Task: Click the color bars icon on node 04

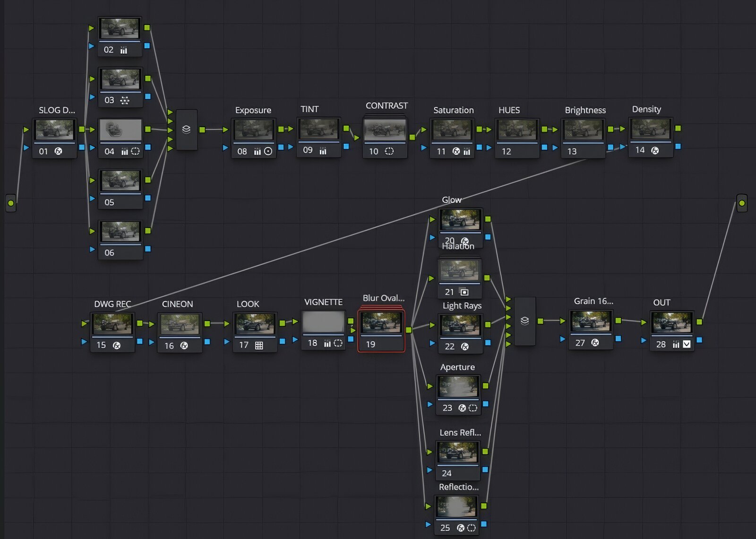Action: click(x=125, y=151)
